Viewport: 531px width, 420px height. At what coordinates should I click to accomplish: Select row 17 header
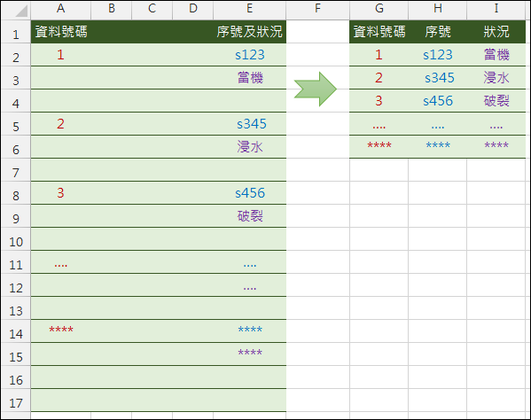[x=16, y=401]
